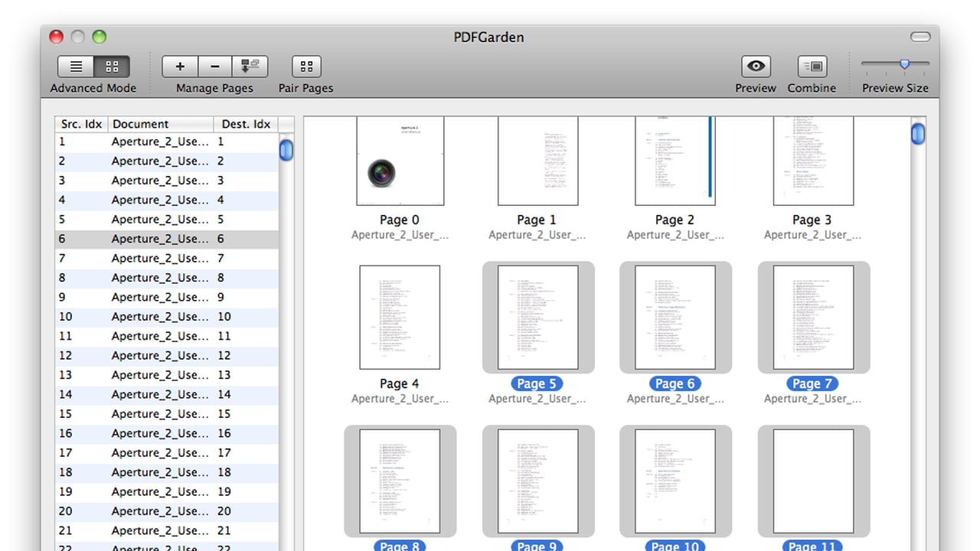Select list row with Src. Idx 13

[x=167, y=375]
